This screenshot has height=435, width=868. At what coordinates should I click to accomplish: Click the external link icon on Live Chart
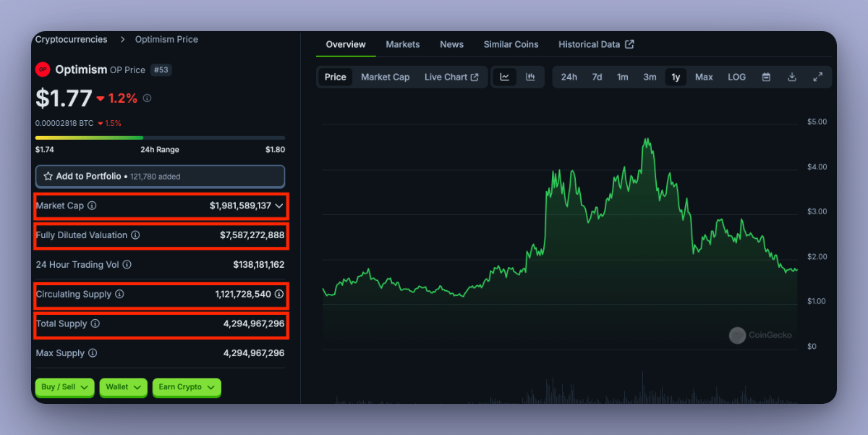[x=475, y=77]
